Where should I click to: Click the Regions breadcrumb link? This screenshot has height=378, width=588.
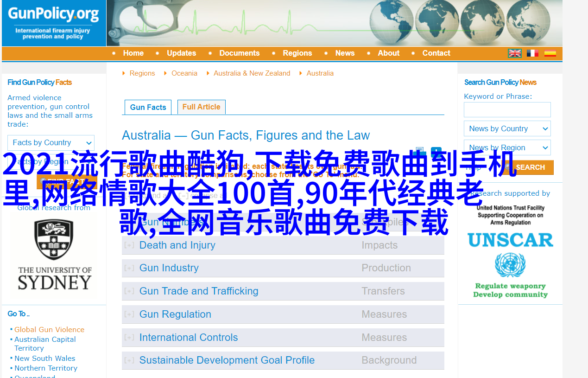click(142, 73)
